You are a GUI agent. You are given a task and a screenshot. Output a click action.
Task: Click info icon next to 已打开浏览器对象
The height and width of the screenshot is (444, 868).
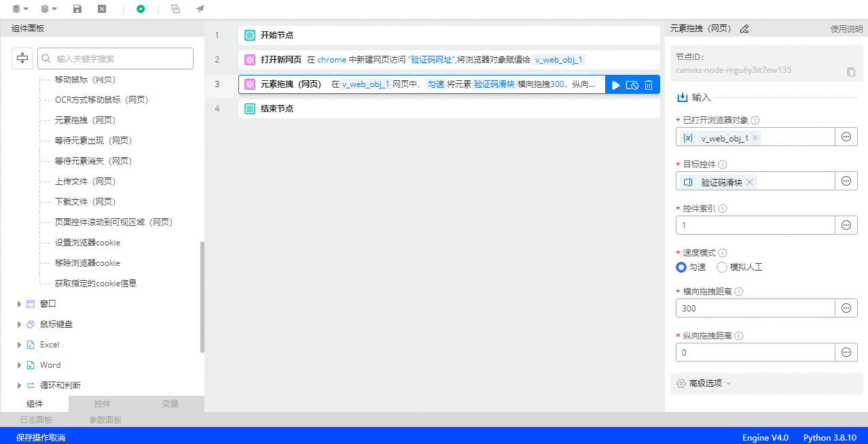tap(755, 120)
